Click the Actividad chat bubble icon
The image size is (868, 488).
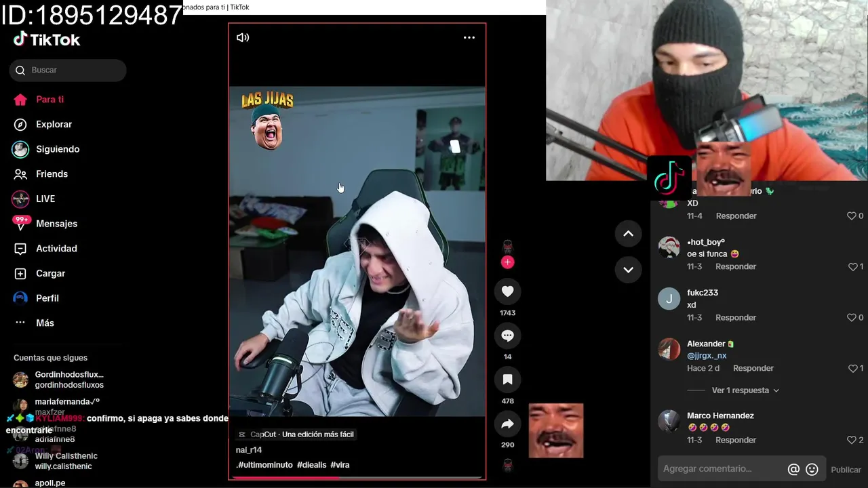[x=20, y=249]
